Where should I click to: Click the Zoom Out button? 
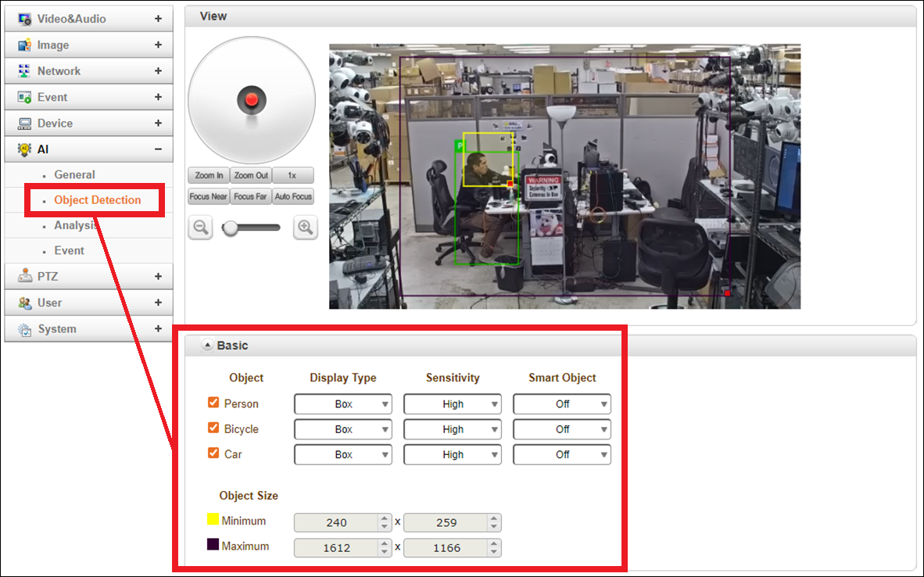pos(251,176)
